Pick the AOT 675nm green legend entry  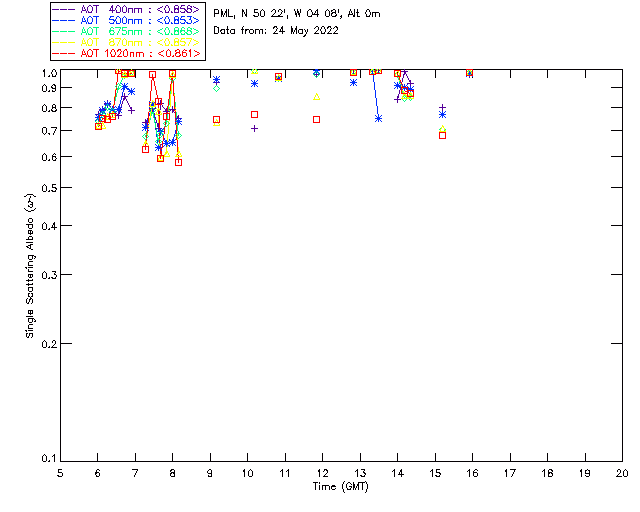(126, 31)
